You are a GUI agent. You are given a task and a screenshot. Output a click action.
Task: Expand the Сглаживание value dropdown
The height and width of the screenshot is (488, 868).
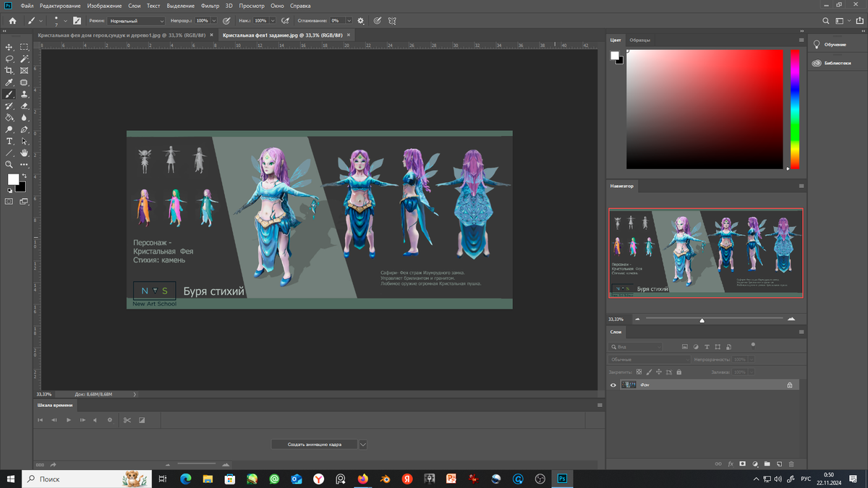[349, 21]
